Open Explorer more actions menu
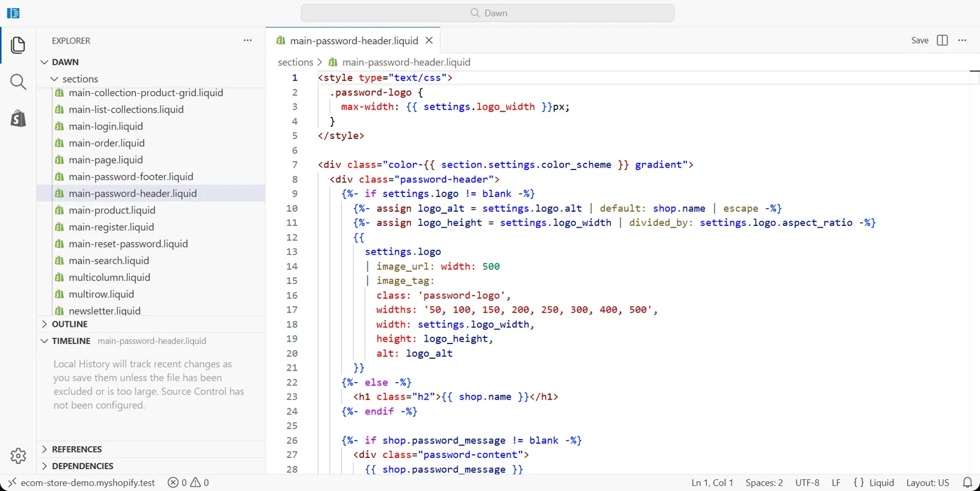This screenshot has height=491, width=980. click(247, 40)
